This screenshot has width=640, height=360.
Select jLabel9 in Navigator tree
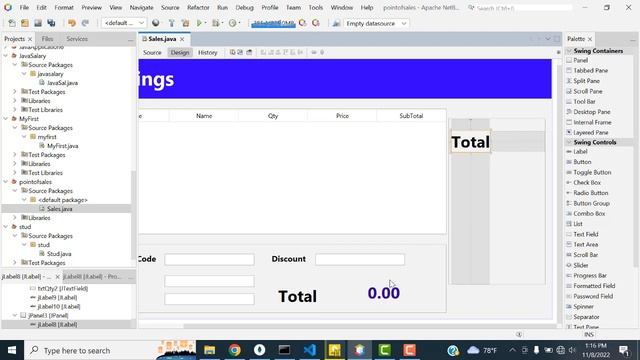(x=57, y=298)
